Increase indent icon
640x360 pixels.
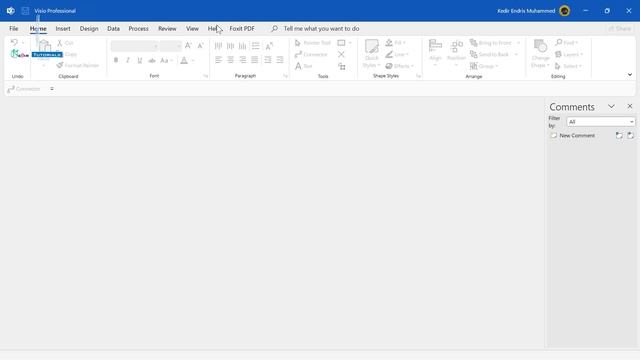280,60
